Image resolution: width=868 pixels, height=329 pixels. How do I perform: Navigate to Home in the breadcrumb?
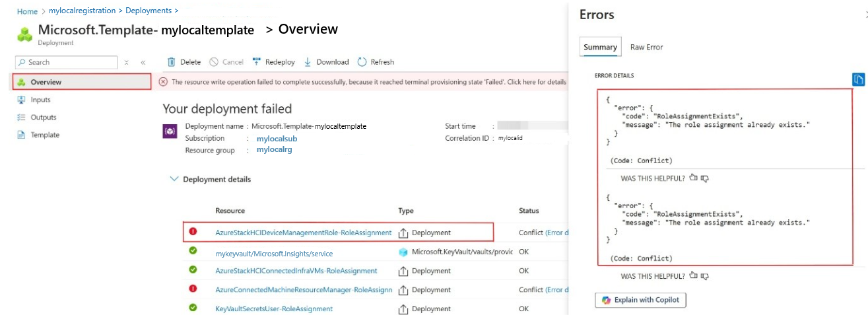[x=27, y=11]
